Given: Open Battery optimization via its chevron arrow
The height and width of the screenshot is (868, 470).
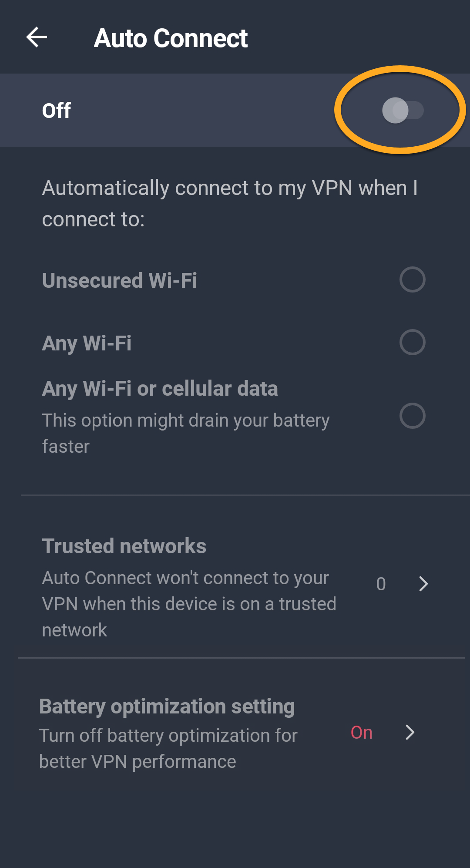Looking at the screenshot, I should point(410,732).
